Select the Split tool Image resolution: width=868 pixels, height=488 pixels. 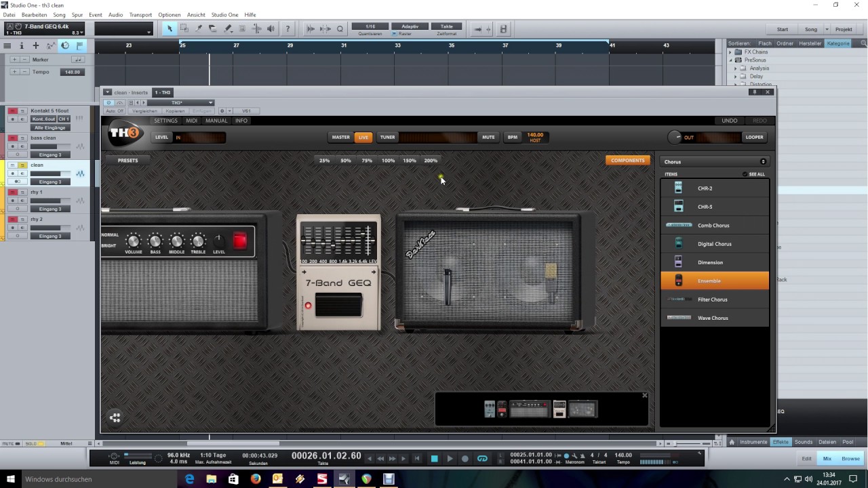(199, 28)
